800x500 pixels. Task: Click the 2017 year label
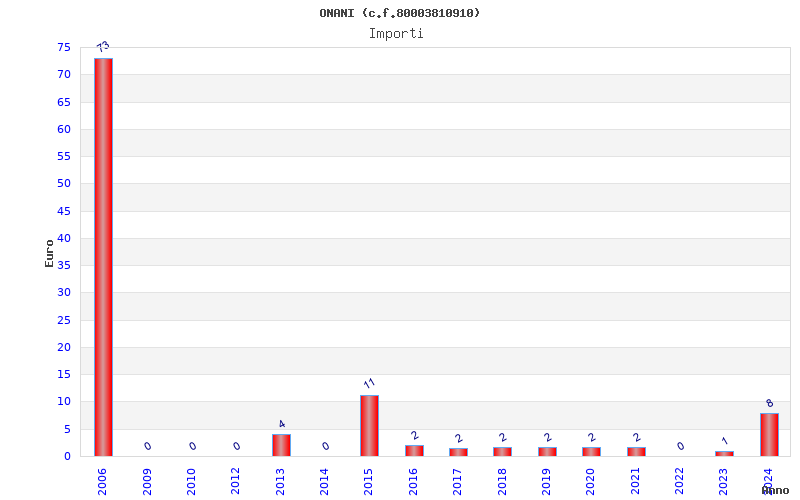tap(457, 482)
